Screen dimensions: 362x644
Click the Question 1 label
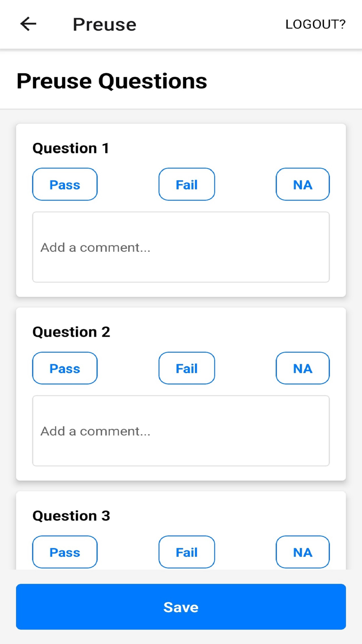pos(71,148)
